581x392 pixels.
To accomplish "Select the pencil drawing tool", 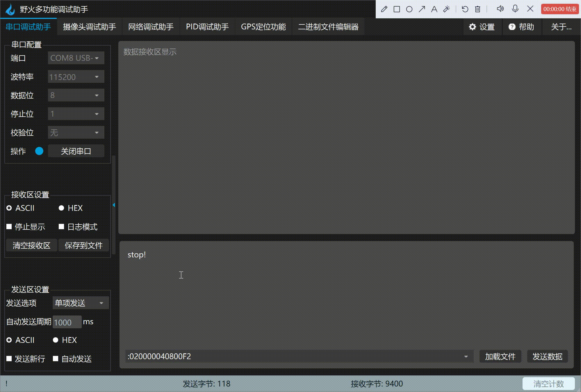I will (x=384, y=9).
